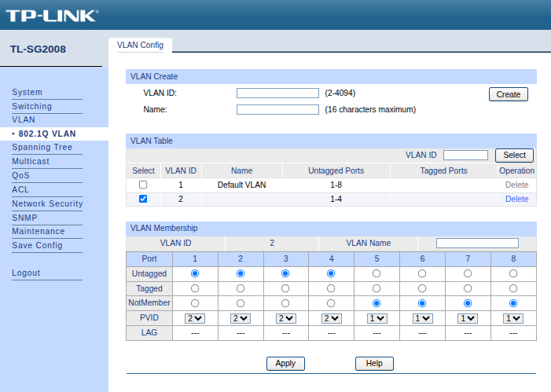551x392 pixels.
Task: Open the Network Security menu
Action: tap(47, 203)
